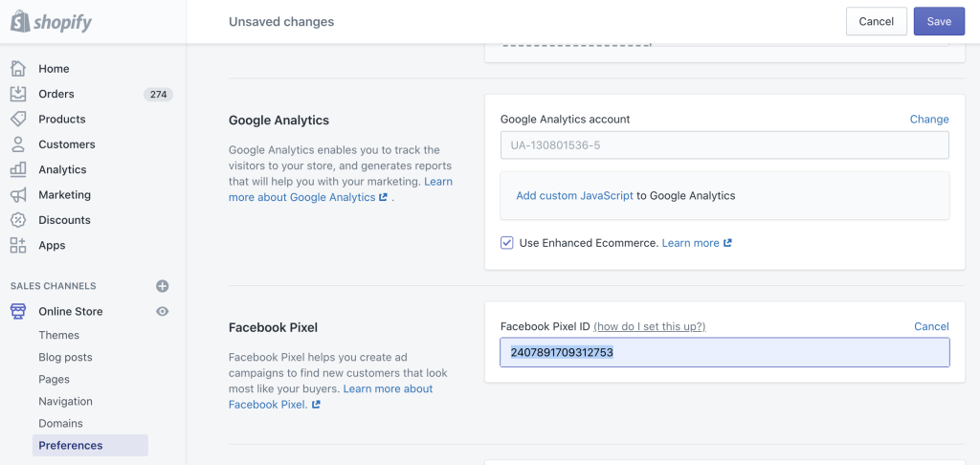This screenshot has height=465, width=980.
Task: Click the Facebook Pixel ID field
Action: pos(724,352)
